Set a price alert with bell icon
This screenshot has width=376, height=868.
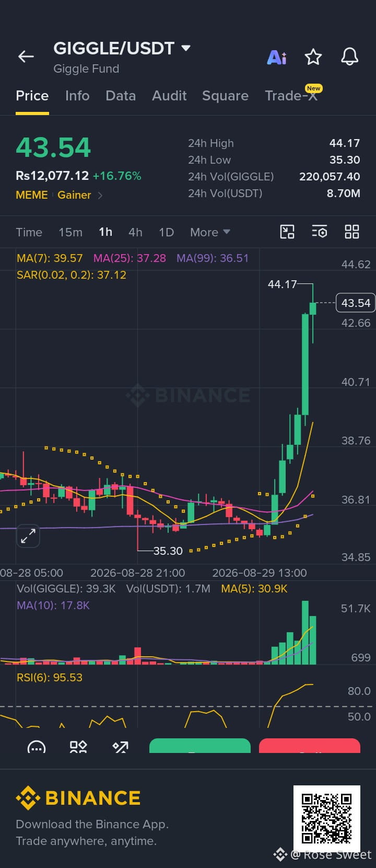pos(349,56)
